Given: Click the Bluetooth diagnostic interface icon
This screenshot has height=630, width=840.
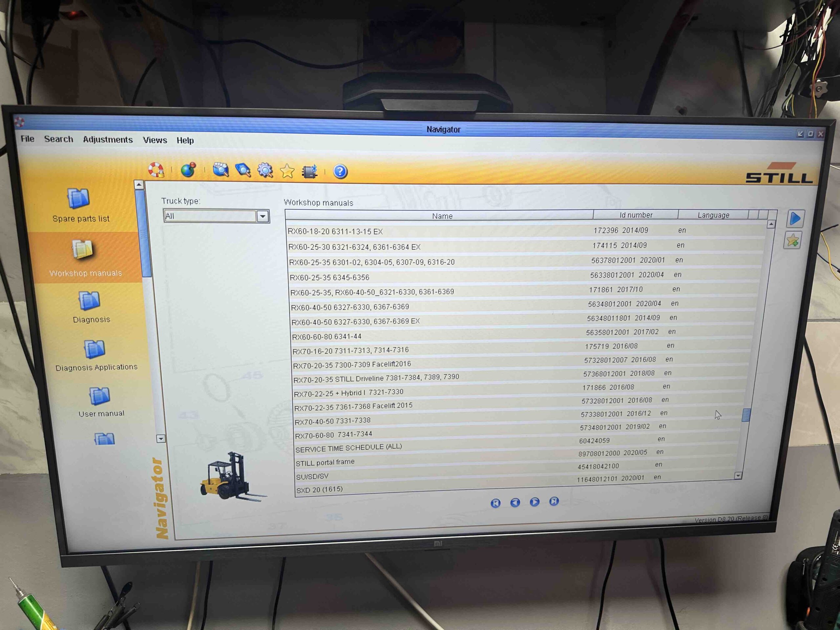Looking at the screenshot, I should pos(309,171).
